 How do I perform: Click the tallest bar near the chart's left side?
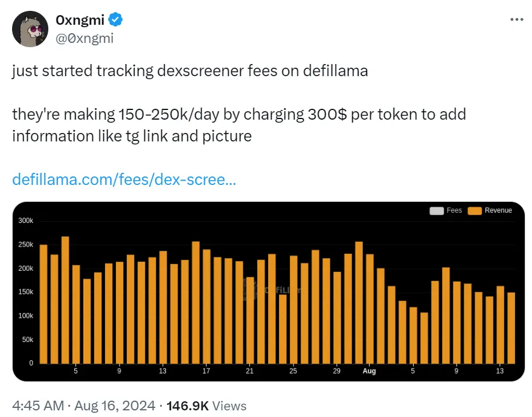point(65,296)
